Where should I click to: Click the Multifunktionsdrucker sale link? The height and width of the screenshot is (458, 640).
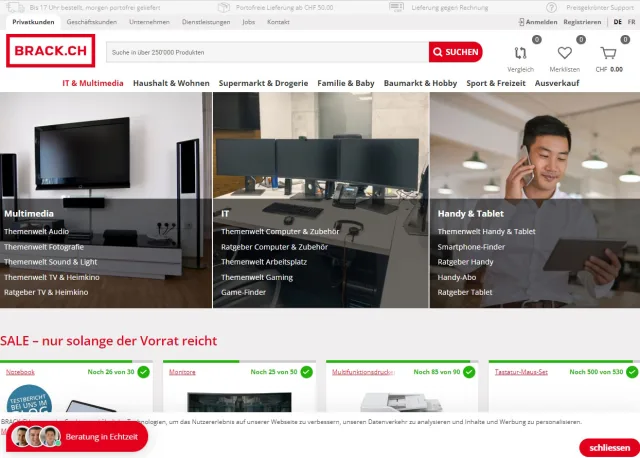tap(363, 372)
